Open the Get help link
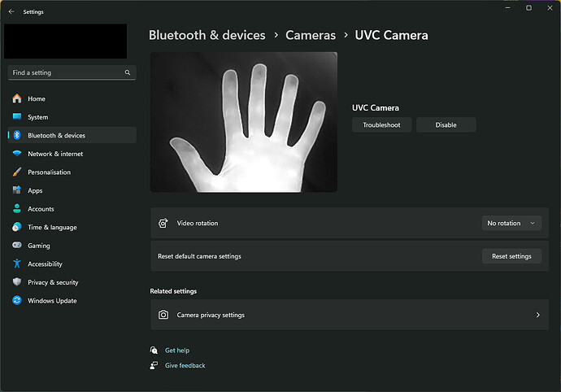The image size is (561, 392). [x=177, y=350]
